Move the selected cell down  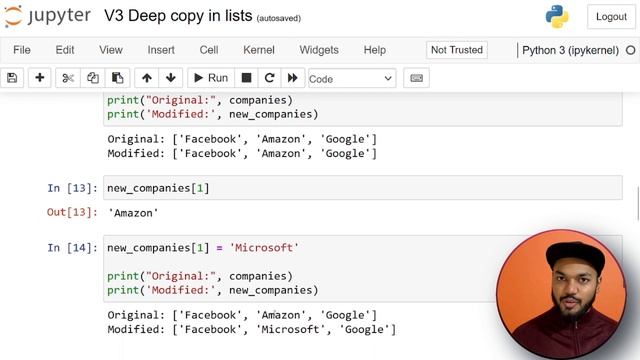171,78
